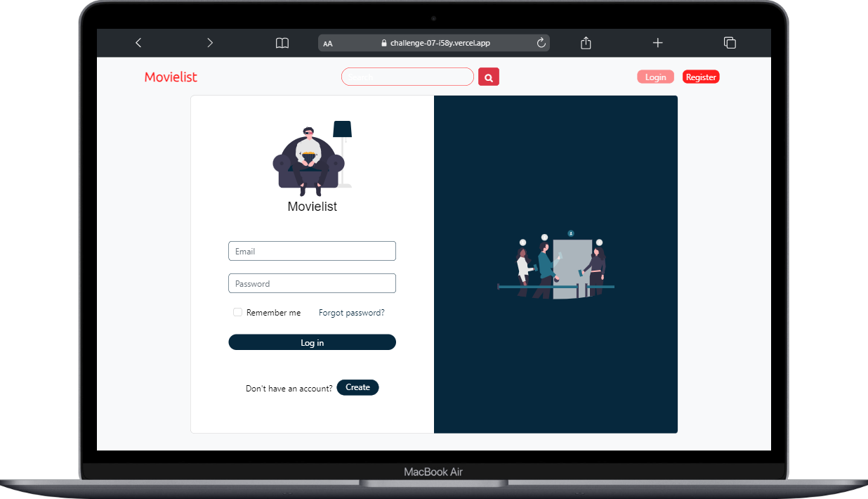Click the Movielist logo in the header
Image resolution: width=868 pixels, height=499 pixels.
point(171,77)
